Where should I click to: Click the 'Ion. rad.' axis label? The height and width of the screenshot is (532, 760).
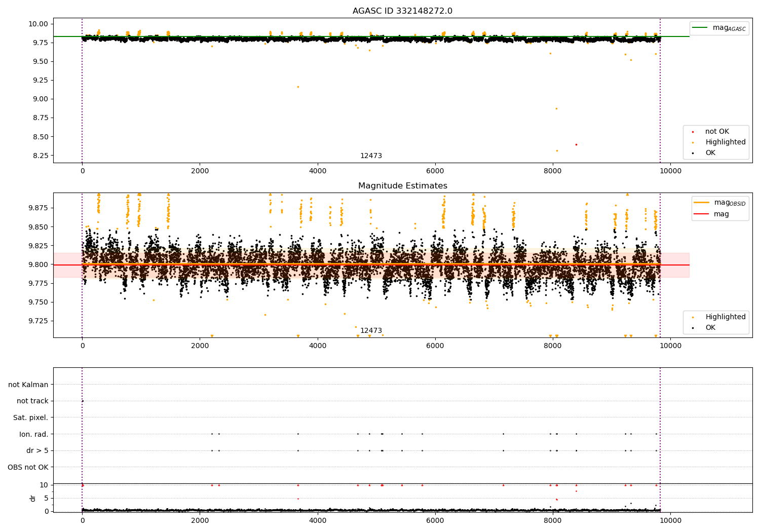pyautogui.click(x=34, y=434)
